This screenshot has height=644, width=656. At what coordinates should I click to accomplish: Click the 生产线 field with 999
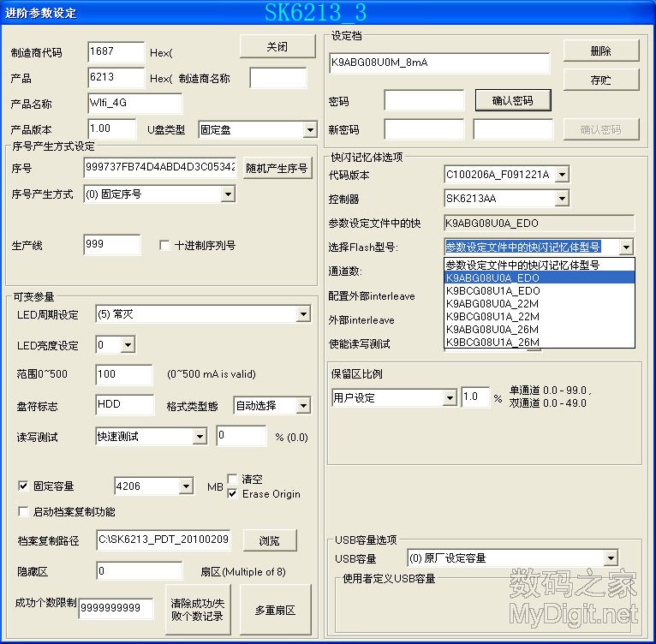coord(111,245)
